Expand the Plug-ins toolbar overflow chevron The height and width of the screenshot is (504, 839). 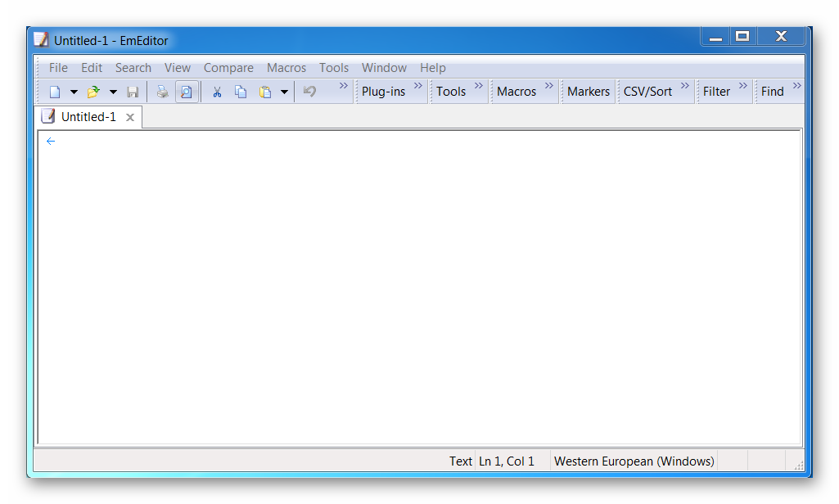click(x=418, y=86)
